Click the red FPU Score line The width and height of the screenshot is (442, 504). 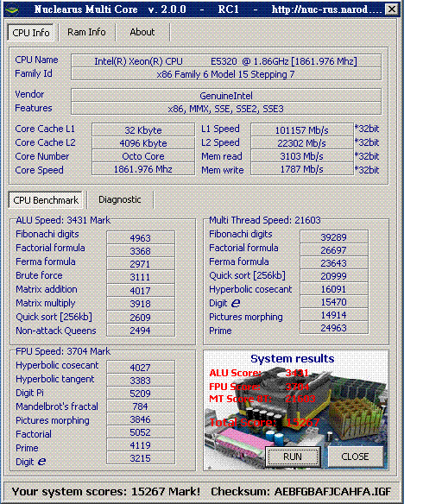click(x=259, y=387)
